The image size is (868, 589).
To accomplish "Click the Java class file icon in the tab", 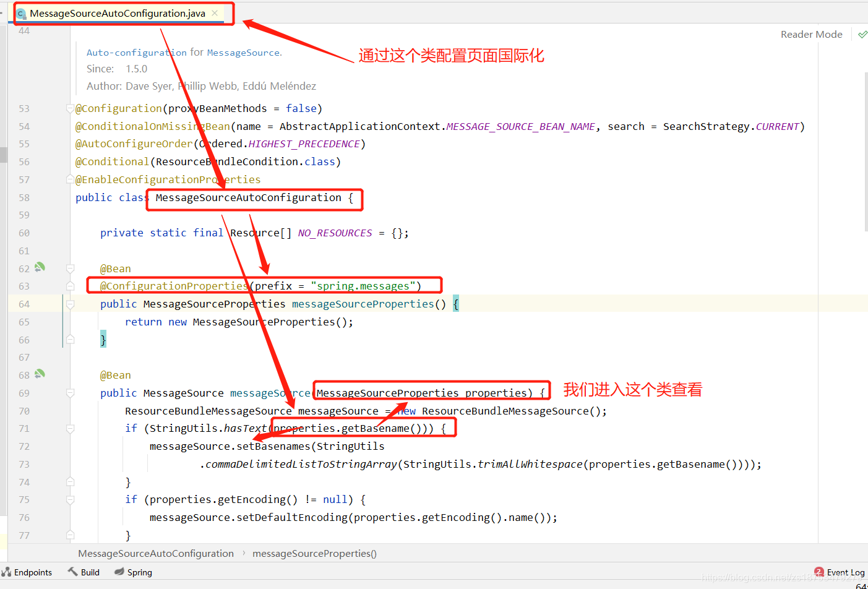I will [x=21, y=14].
